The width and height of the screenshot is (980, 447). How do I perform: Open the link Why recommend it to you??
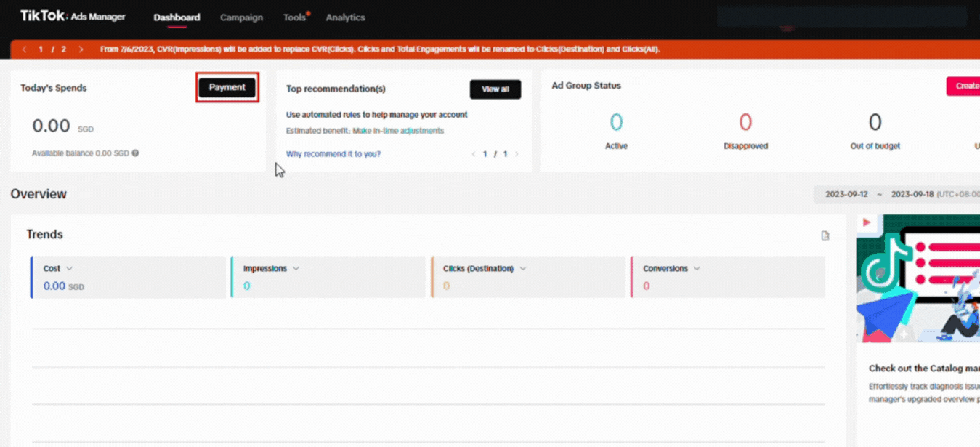(333, 153)
